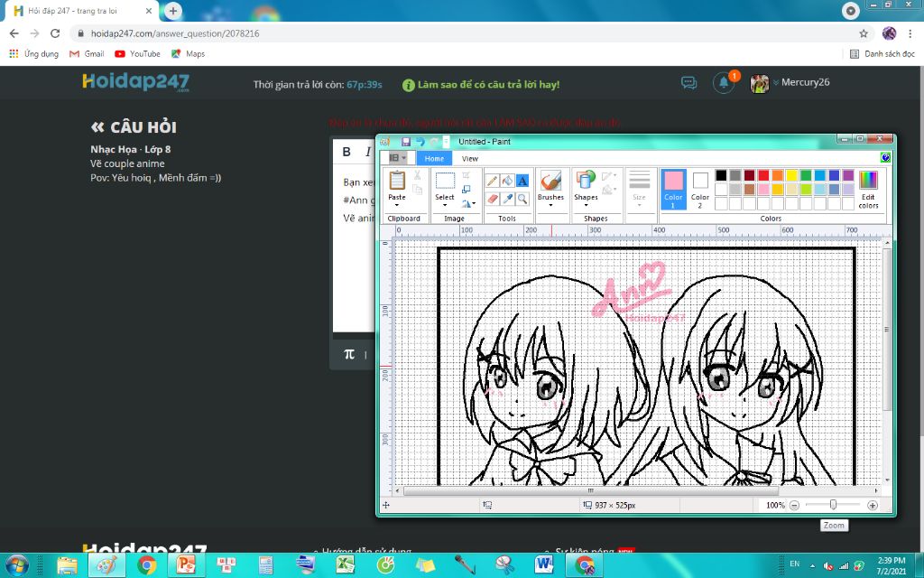Expand the Rotate or flip dropdown

[x=469, y=204]
